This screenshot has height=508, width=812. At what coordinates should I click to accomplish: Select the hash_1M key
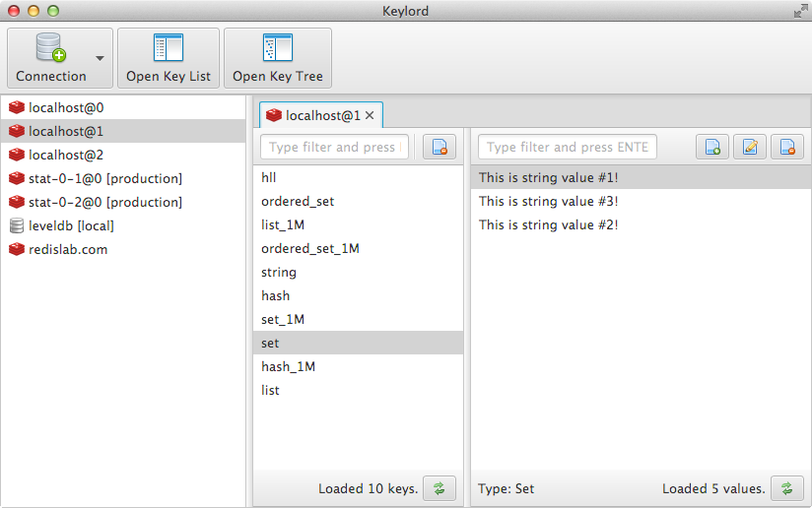358,367
